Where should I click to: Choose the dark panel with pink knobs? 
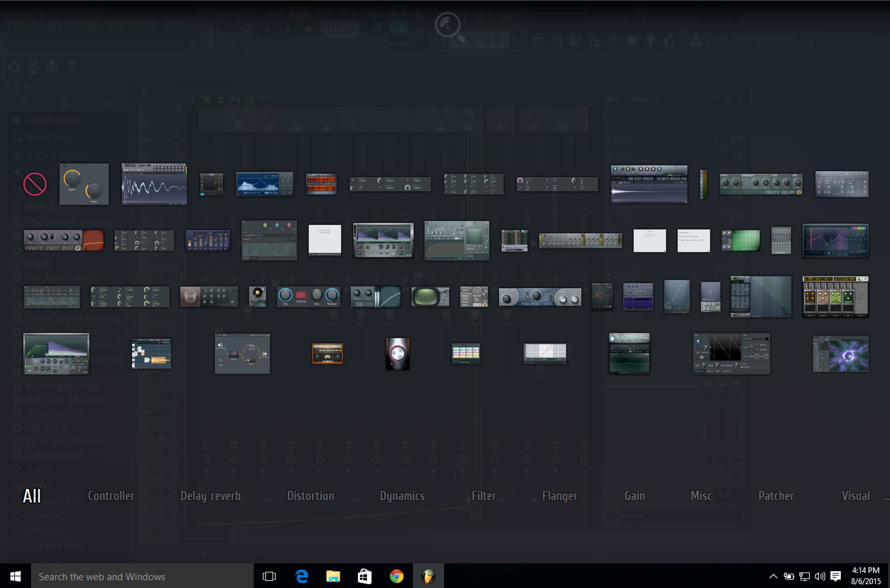point(557,184)
